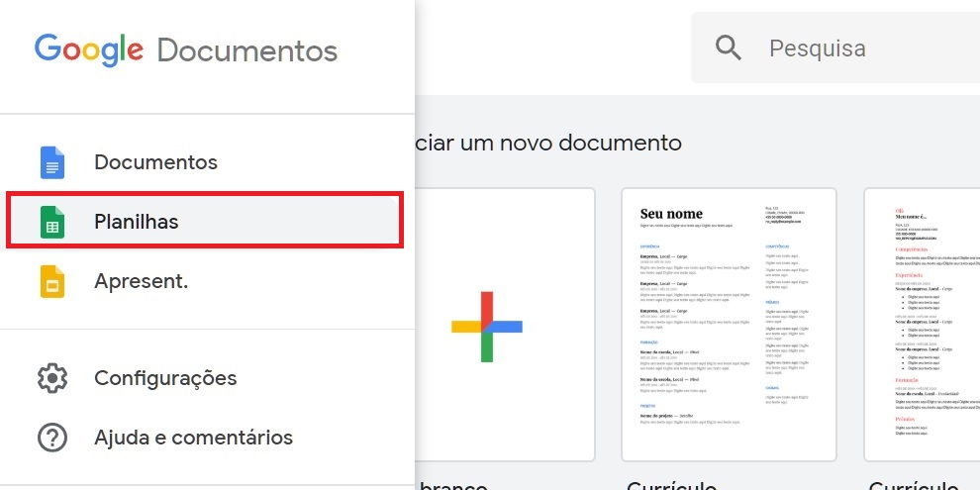Focus the Pesquisa search field
Image resolution: width=980 pixels, height=490 pixels.
click(851, 48)
